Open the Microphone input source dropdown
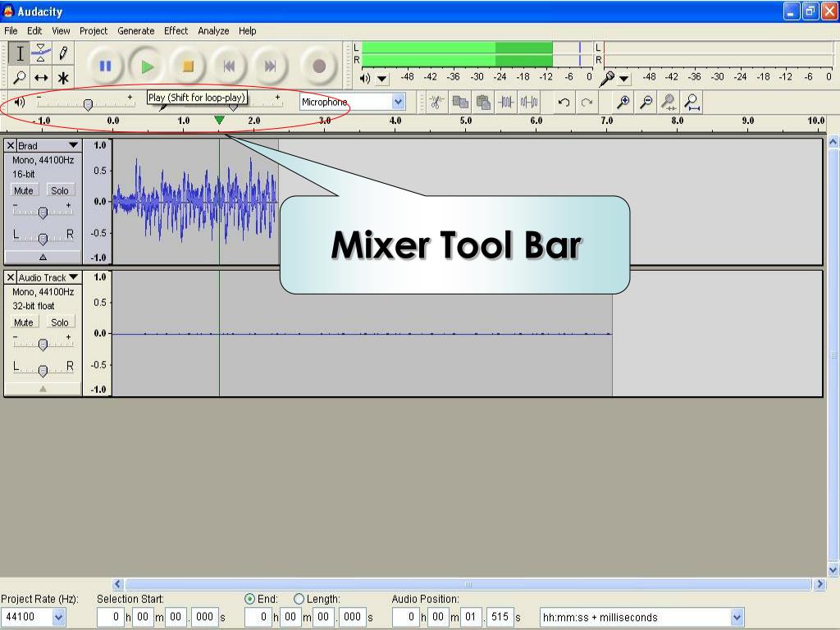840x630 pixels. pyautogui.click(x=399, y=102)
